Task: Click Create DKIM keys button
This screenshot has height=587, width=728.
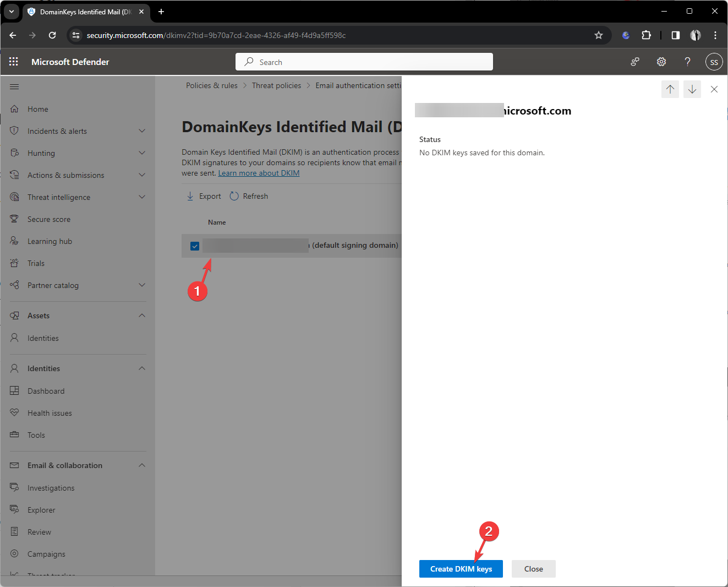Action: point(461,569)
